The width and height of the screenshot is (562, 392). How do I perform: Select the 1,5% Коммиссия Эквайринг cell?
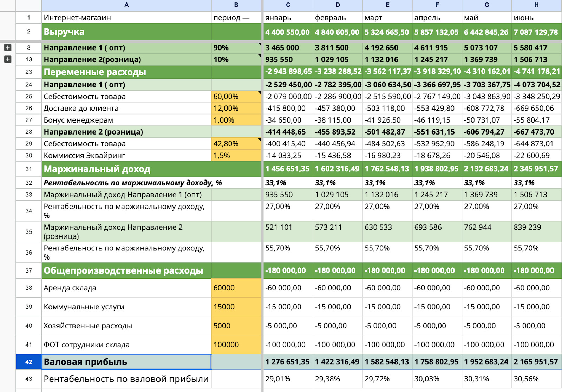[x=236, y=156]
